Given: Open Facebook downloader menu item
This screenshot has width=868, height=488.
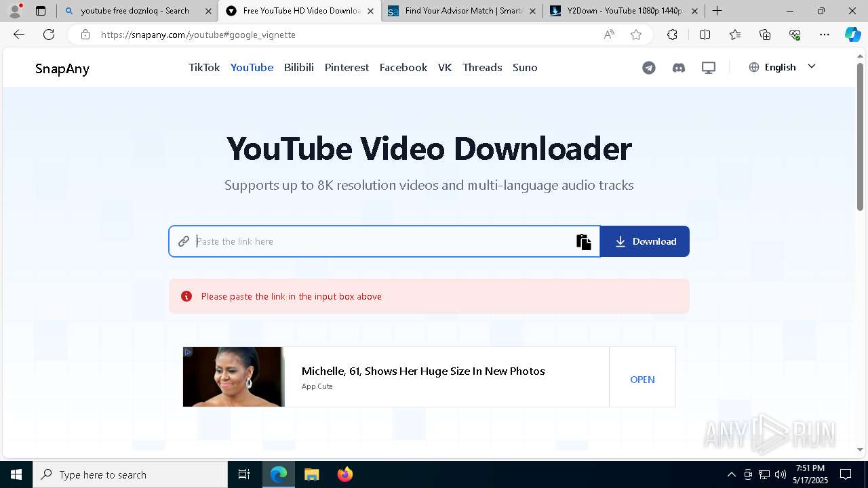Looking at the screenshot, I should pyautogui.click(x=403, y=67).
